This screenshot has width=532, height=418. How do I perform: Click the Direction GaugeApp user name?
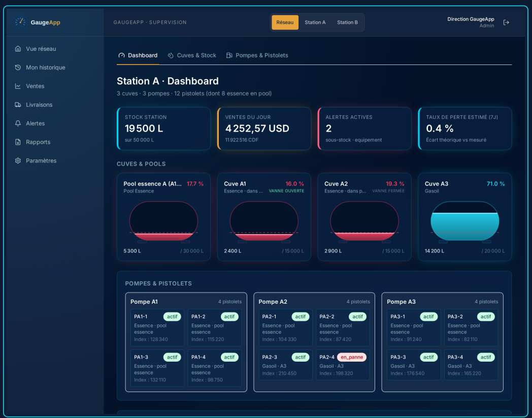[x=471, y=19]
